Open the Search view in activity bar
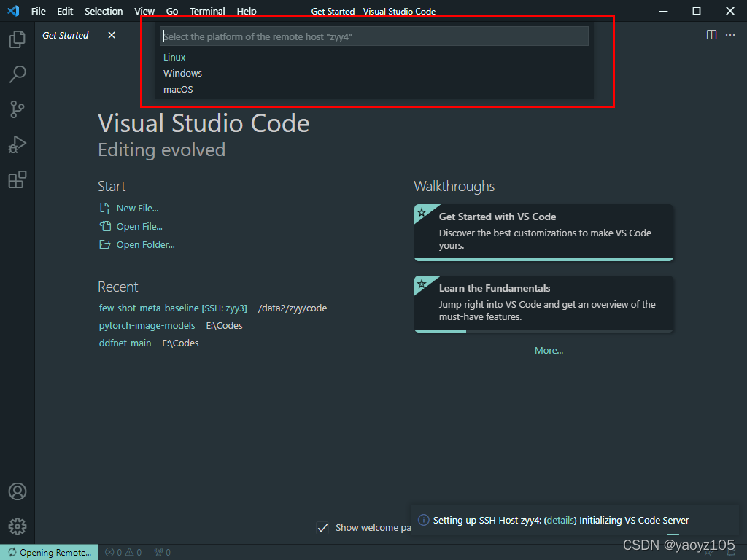Image resolution: width=747 pixels, height=560 pixels. [x=18, y=74]
